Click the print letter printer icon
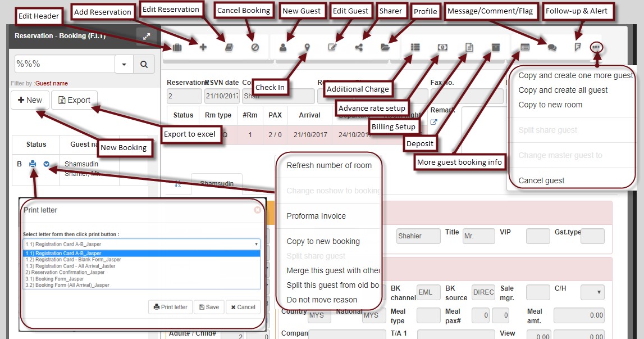644x339 pixels. click(33, 164)
